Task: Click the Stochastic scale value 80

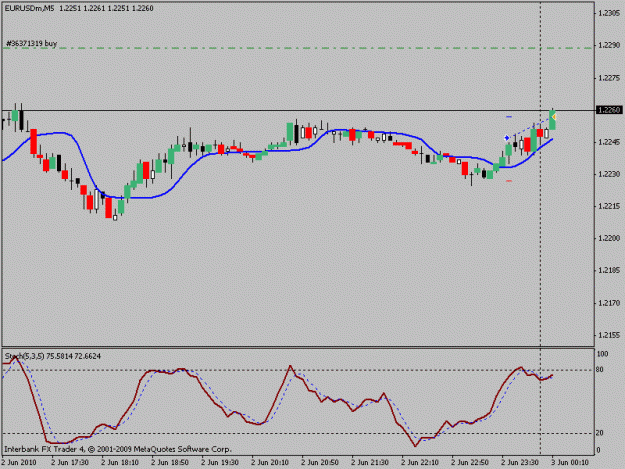Action: coord(600,370)
